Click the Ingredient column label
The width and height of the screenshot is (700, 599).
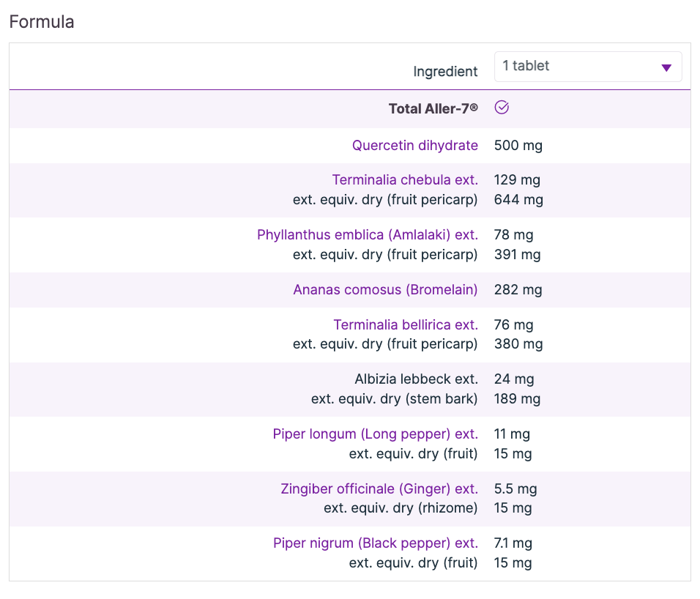click(x=445, y=72)
